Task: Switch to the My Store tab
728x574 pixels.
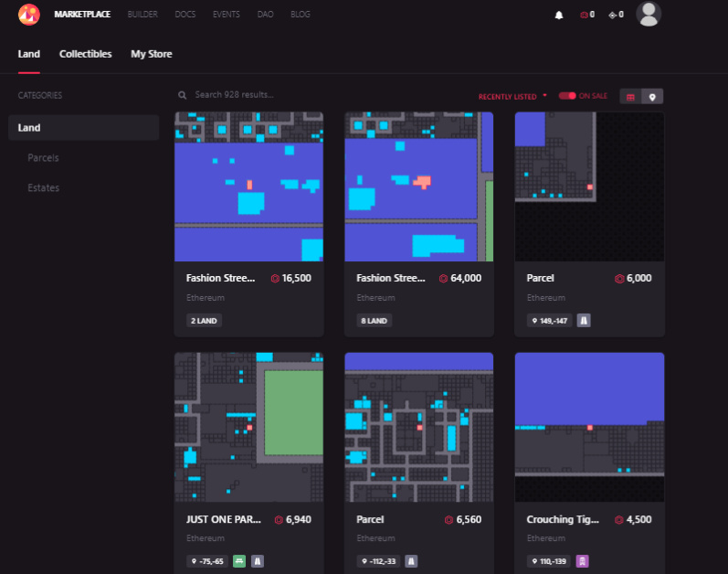Action: click(x=152, y=54)
